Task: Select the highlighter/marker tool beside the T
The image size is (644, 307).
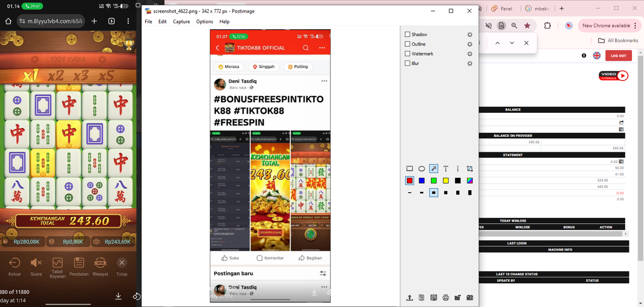Action: coord(458,169)
